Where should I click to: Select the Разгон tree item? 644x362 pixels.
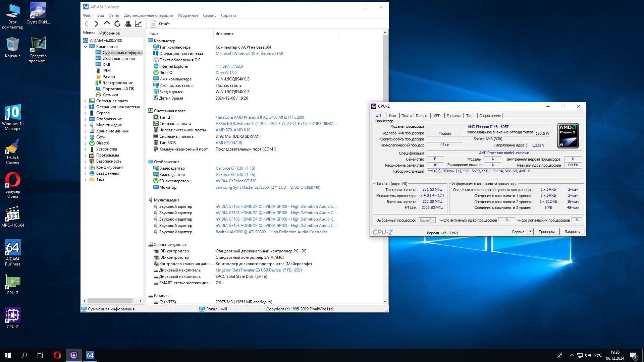109,77
